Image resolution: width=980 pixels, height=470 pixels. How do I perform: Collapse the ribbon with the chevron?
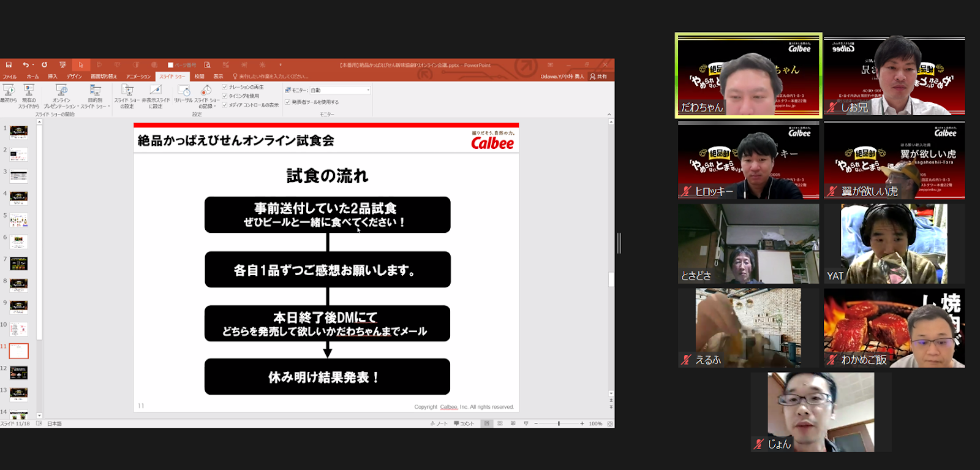point(609,114)
